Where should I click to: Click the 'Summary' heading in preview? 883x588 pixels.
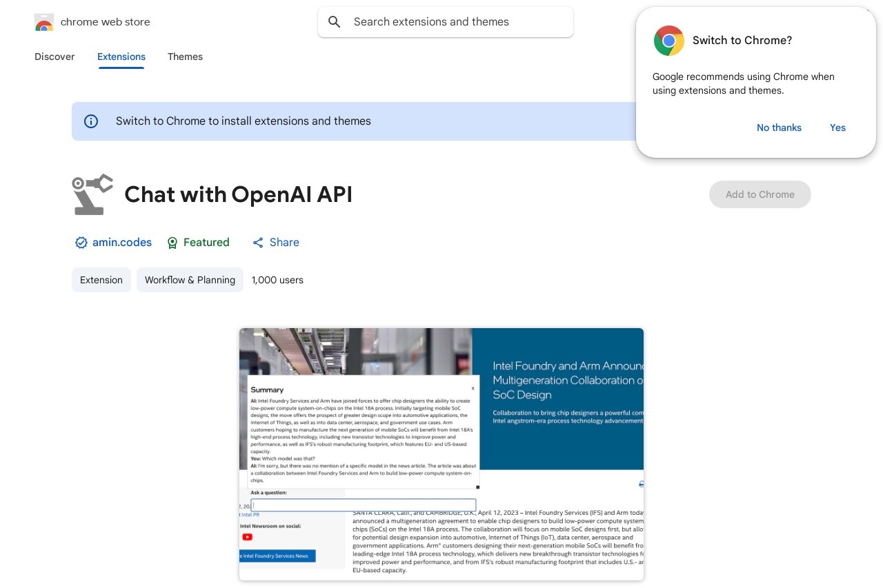(x=267, y=389)
